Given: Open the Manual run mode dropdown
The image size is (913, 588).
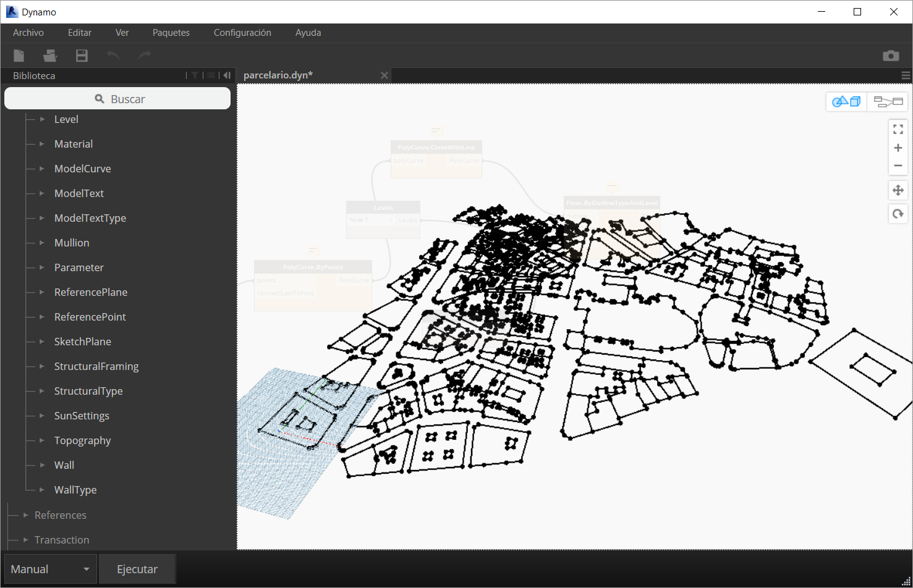Looking at the screenshot, I should [x=51, y=569].
